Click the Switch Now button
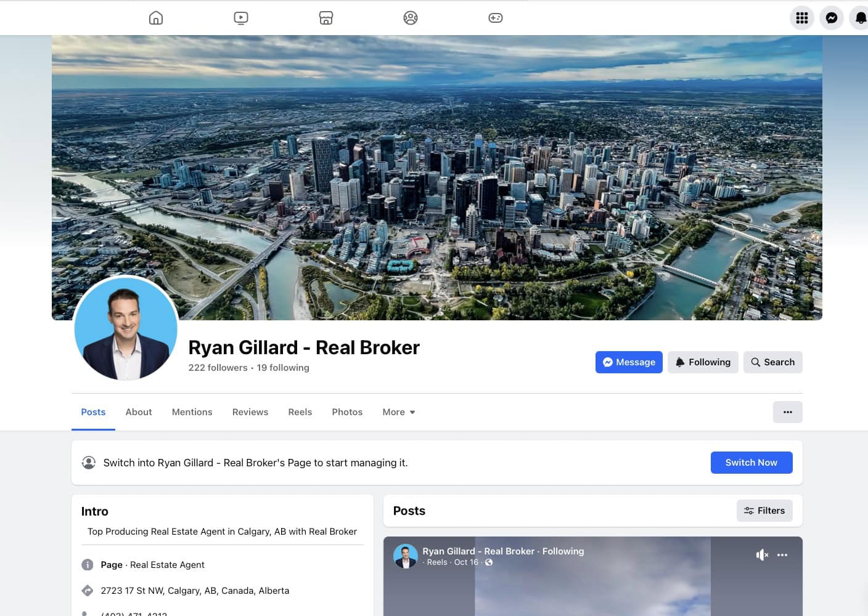Screen dimensions: 868x616 click(x=751, y=463)
